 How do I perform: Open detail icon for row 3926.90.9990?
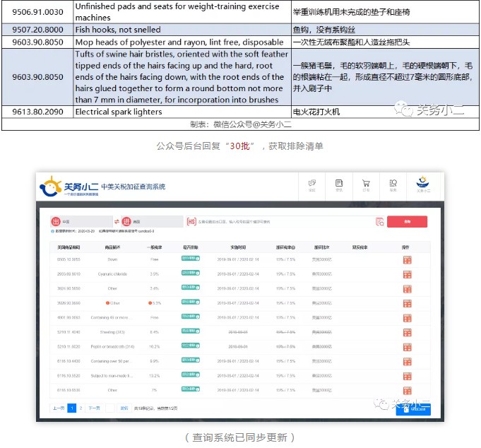407,303
